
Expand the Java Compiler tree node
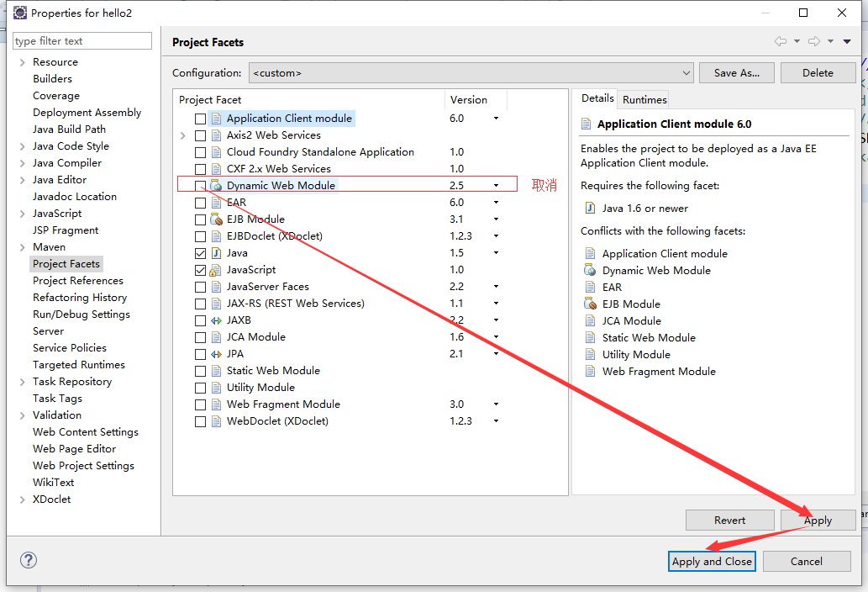tap(22, 163)
